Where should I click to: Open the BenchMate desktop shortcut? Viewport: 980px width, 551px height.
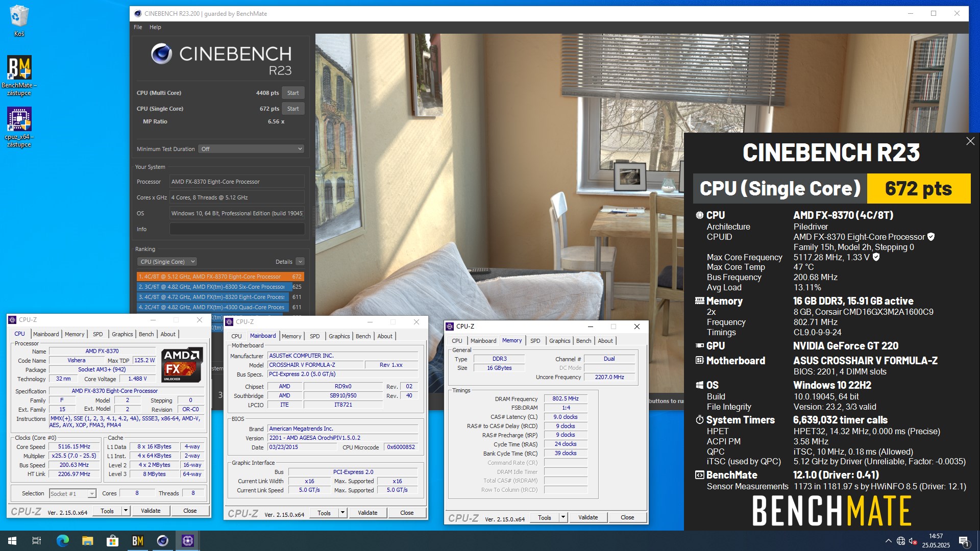pyautogui.click(x=19, y=75)
